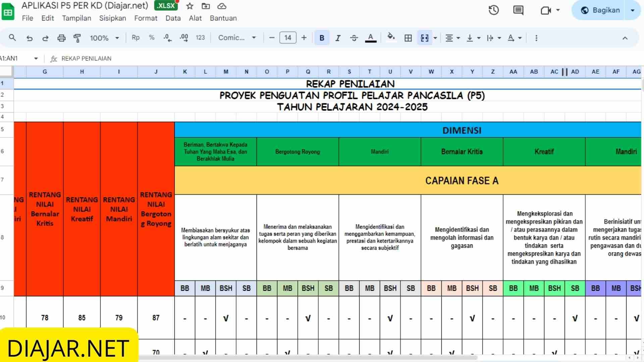The height and width of the screenshot is (362, 644).
Task: Open horizontal align dropdown
Action: (x=452, y=38)
